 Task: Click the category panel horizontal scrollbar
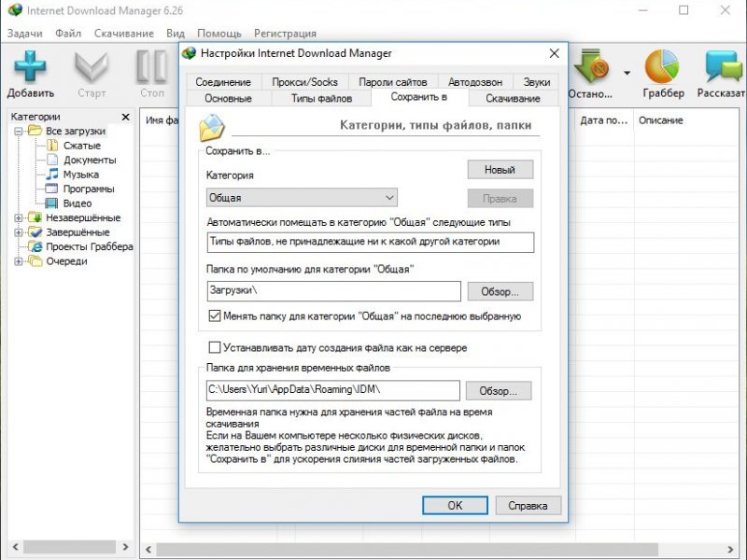69,547
